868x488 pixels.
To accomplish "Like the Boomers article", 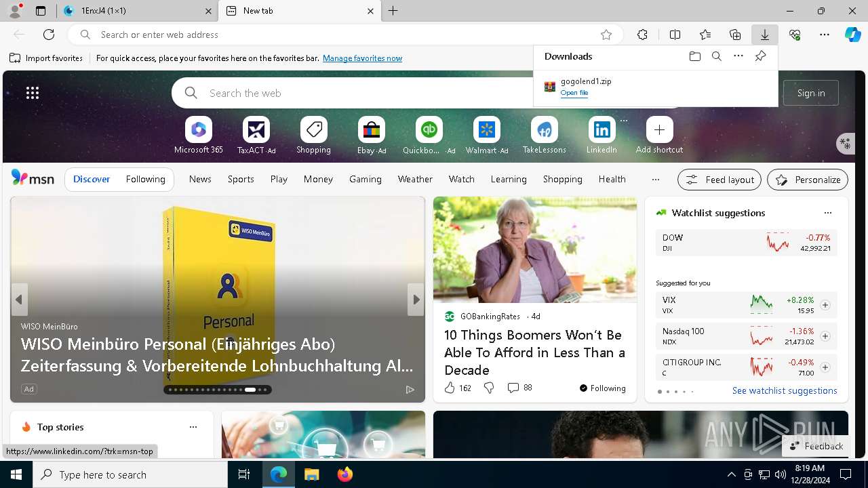I will 450,388.
